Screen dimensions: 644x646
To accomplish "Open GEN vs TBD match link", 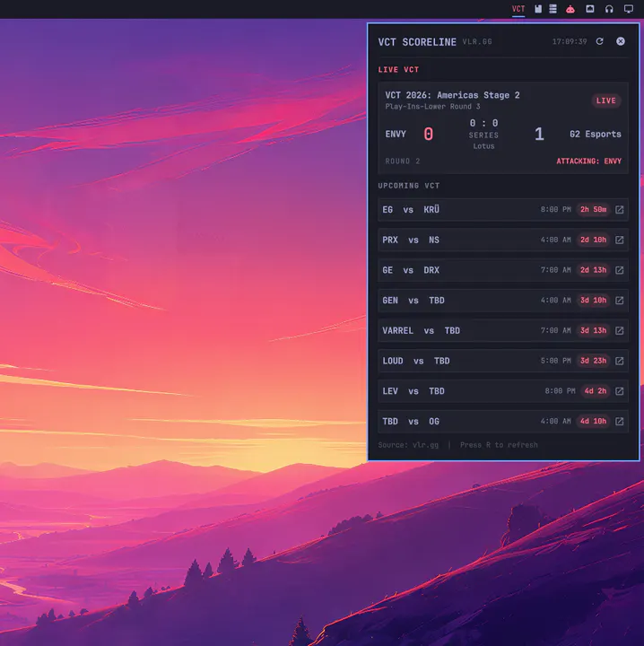I will [x=619, y=301].
